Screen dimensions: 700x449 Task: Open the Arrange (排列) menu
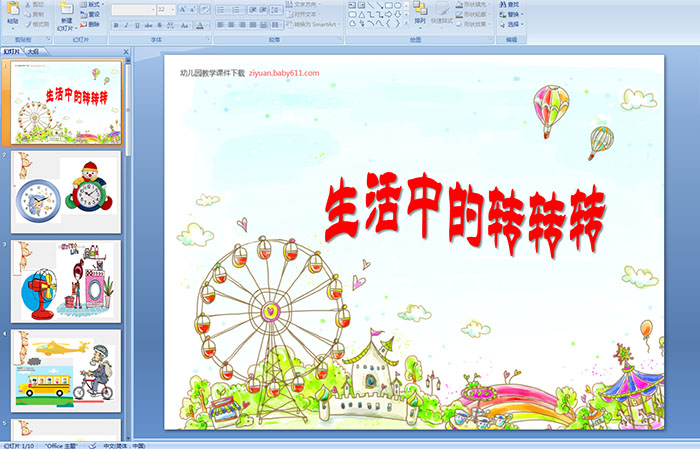pyautogui.click(x=420, y=13)
